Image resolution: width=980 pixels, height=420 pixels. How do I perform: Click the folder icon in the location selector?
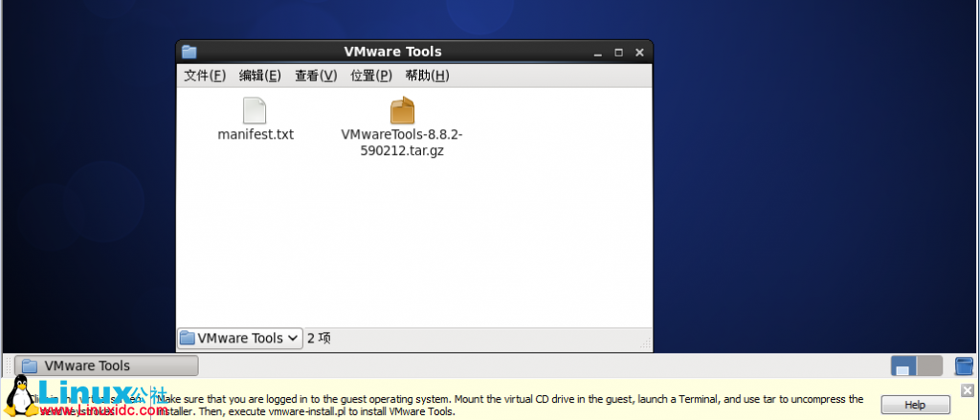(188, 338)
